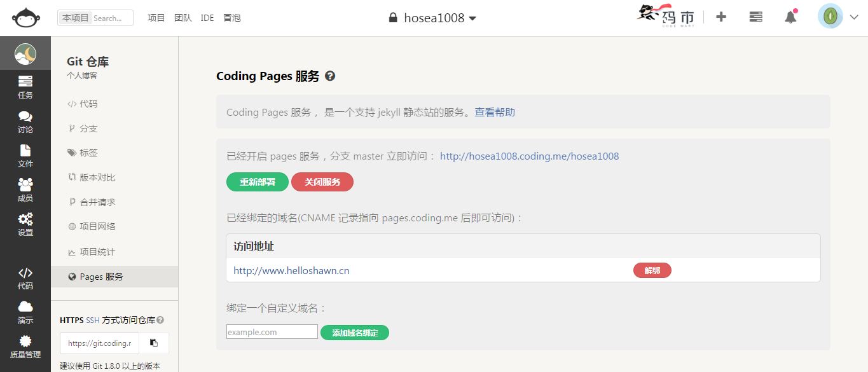This screenshot has height=372, width=868.
Task: Click the 个人博客 project description
Action: click(82, 76)
